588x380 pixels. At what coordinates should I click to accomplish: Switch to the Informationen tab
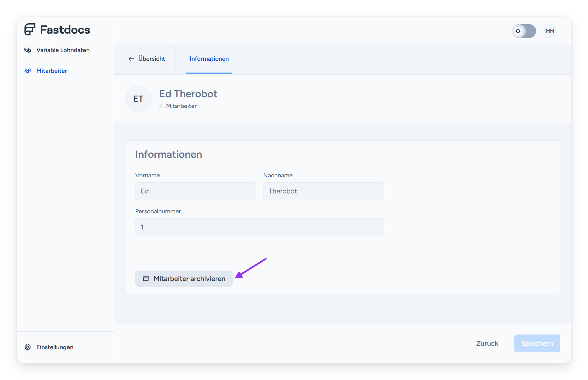[x=209, y=59]
